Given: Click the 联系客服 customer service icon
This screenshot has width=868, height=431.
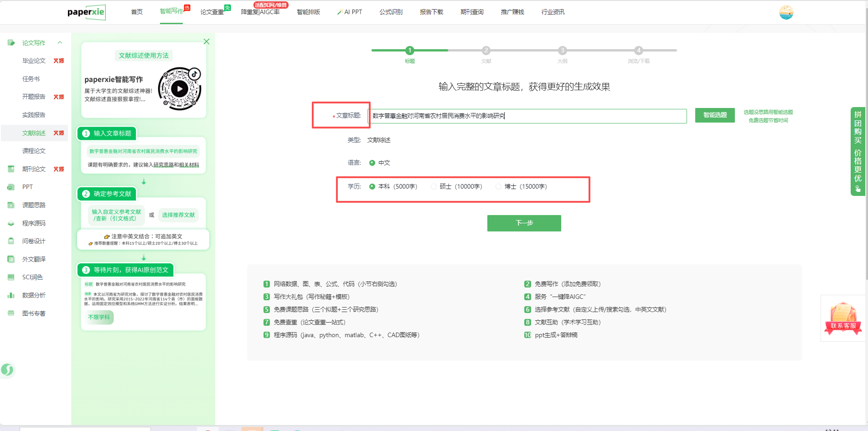Looking at the screenshot, I should point(843,318).
